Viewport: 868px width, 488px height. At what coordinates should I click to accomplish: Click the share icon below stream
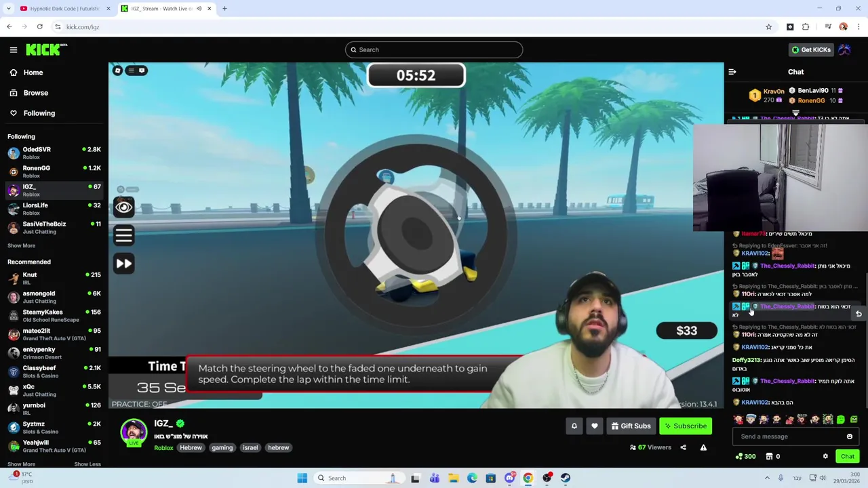(x=683, y=447)
